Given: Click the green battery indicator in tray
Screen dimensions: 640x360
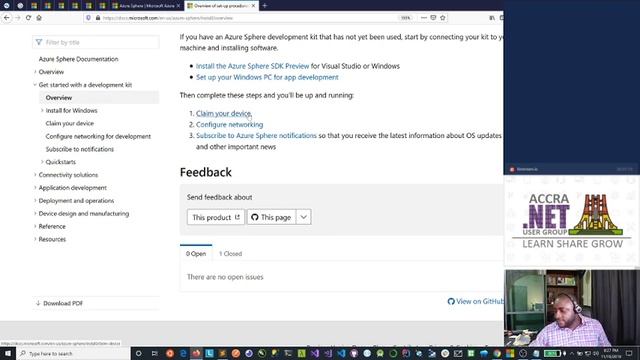Looking at the screenshot, I should pyautogui.click(x=552, y=353).
